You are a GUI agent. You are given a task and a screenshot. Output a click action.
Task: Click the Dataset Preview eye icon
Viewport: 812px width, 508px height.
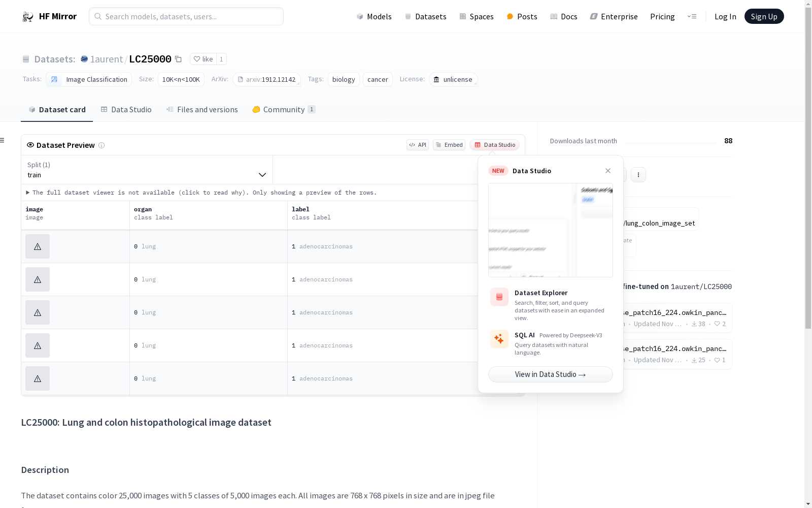(30, 145)
